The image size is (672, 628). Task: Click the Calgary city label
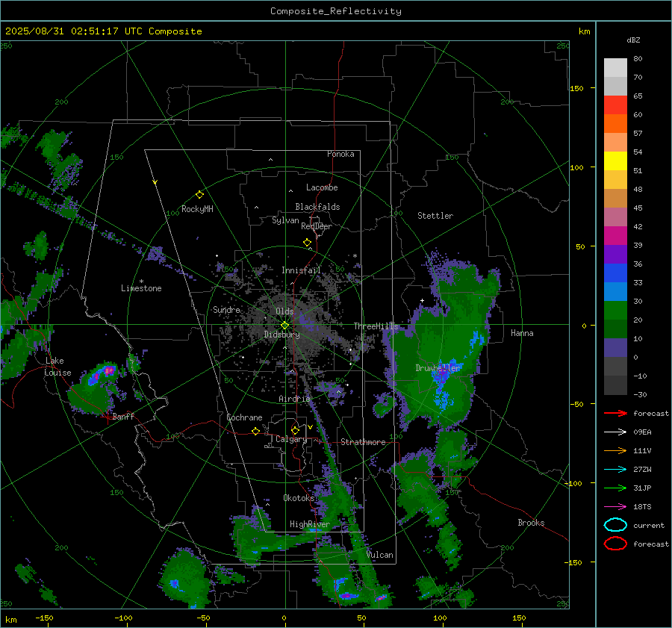click(x=291, y=439)
